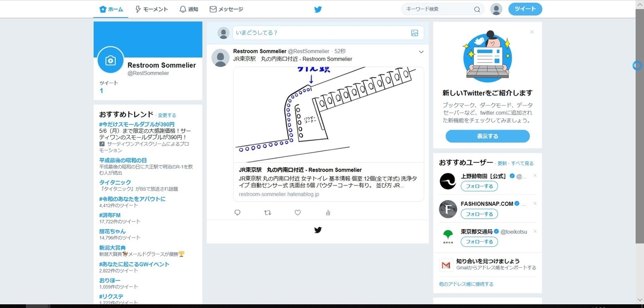The height and width of the screenshot is (308, 644).
Task: Open the restroom floor map thumbnail
Action: point(328,114)
